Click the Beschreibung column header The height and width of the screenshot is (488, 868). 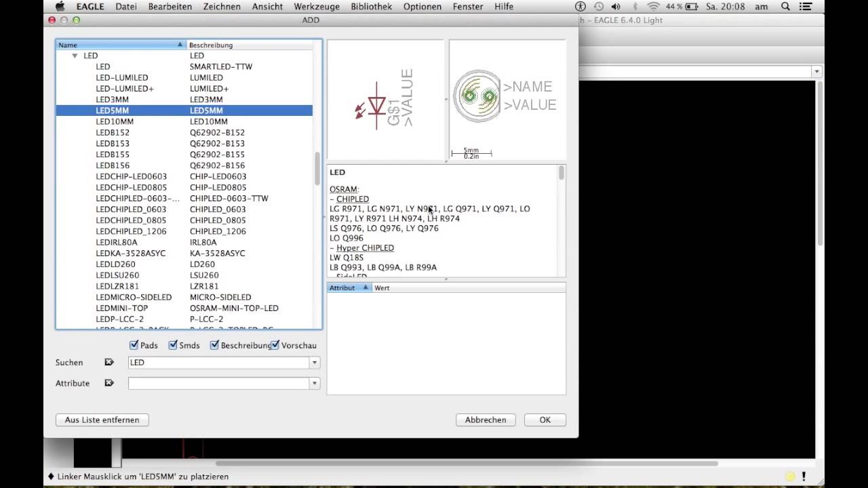[250, 45]
